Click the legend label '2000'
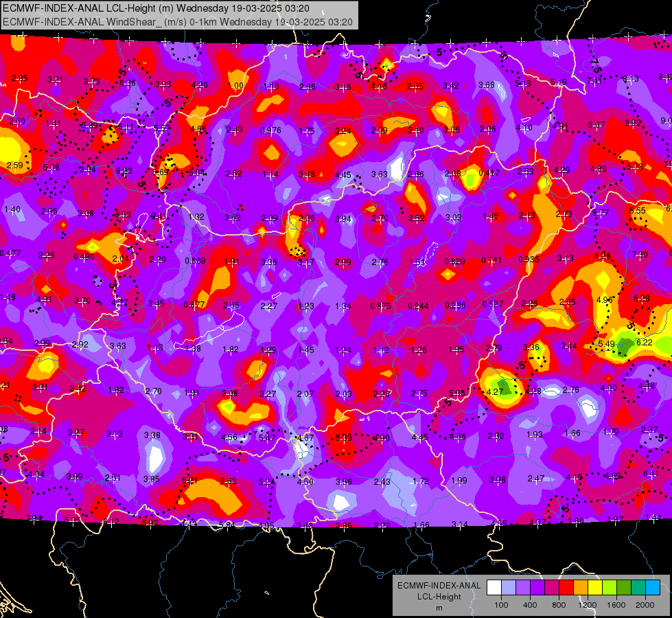The height and width of the screenshot is (618, 672). (x=645, y=605)
